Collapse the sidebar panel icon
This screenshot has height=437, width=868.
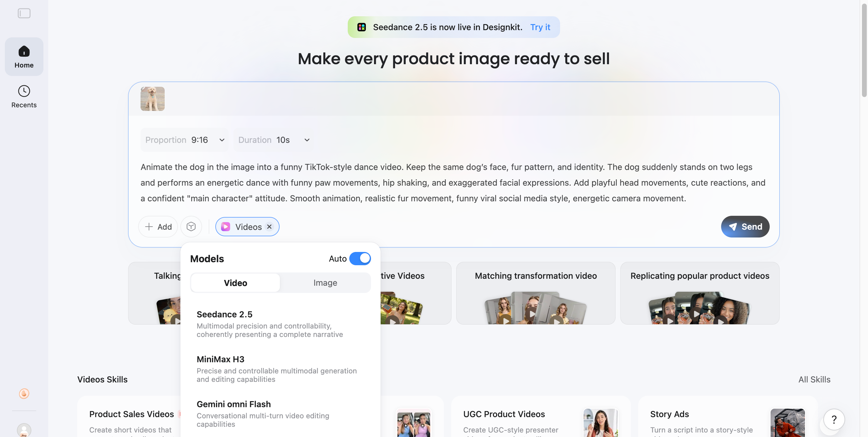tap(24, 13)
